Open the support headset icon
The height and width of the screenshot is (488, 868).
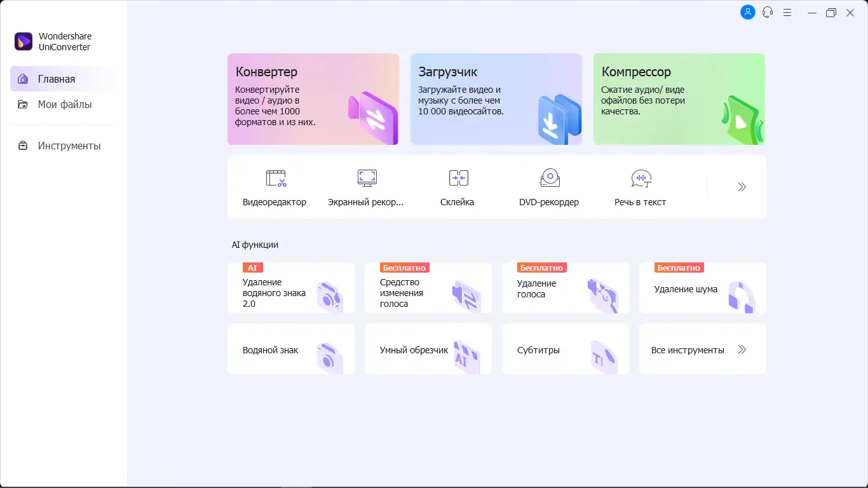(768, 12)
